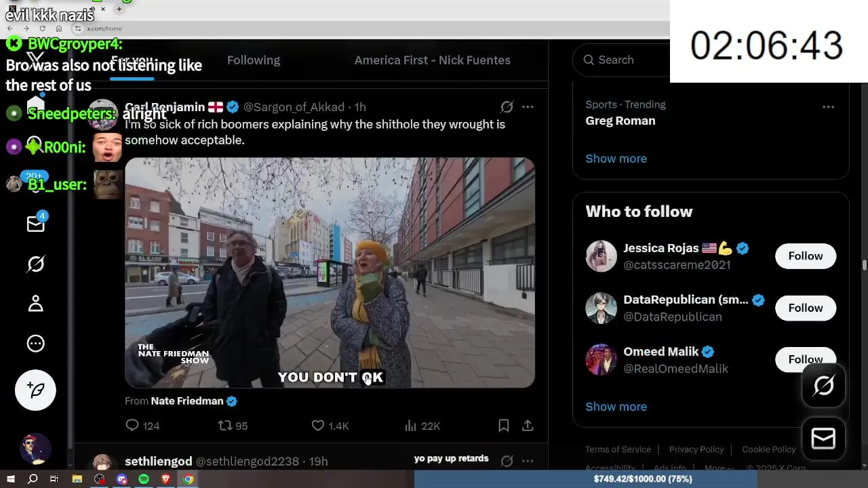The image size is (868, 488).
Task: Click into the Search field
Action: [620, 60]
